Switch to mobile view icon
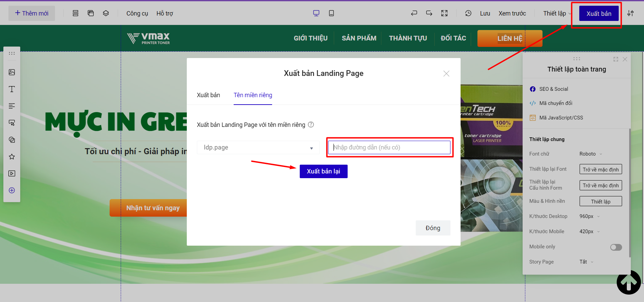 (331, 13)
